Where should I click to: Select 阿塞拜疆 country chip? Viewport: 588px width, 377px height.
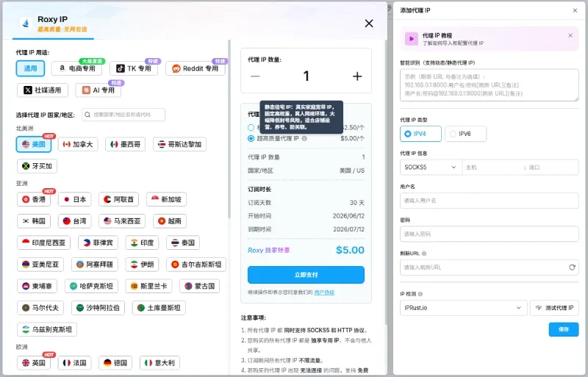click(x=95, y=265)
